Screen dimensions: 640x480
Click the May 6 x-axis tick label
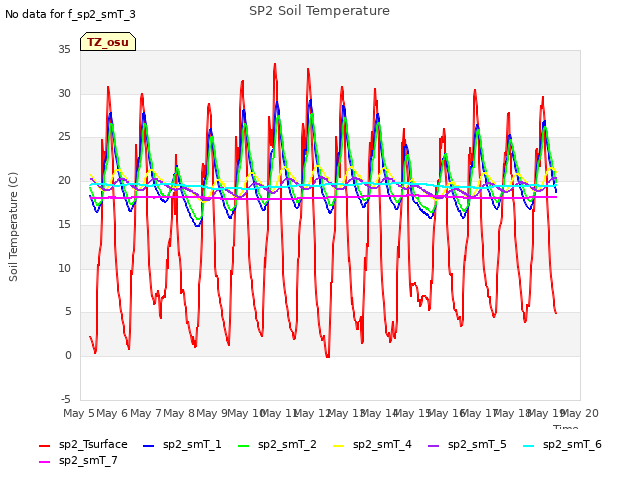click(x=112, y=413)
